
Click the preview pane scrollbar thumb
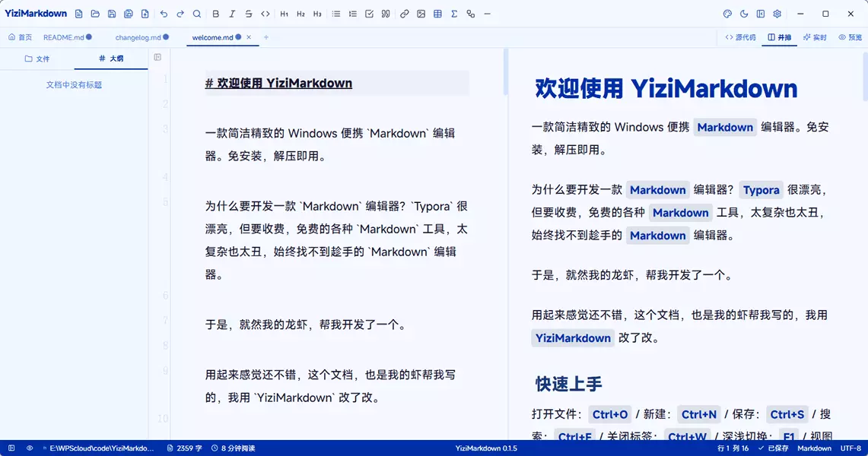point(865,77)
